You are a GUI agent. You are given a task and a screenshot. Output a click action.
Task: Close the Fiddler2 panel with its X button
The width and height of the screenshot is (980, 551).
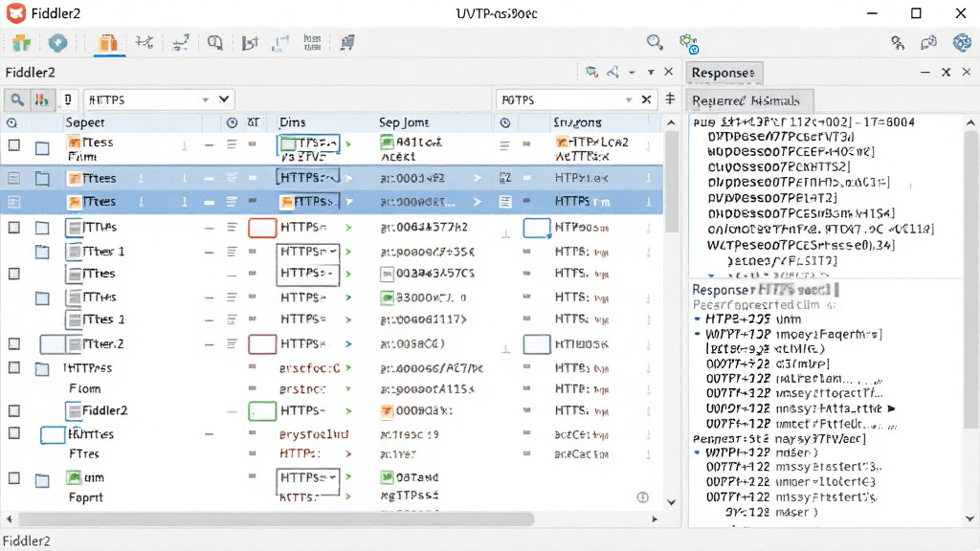pyautogui.click(x=669, y=72)
